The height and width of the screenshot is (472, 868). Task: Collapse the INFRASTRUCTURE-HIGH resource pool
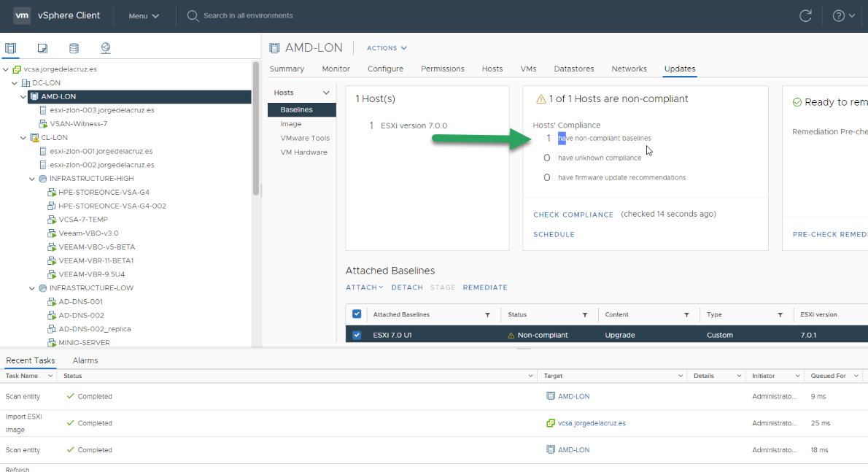pos(32,179)
